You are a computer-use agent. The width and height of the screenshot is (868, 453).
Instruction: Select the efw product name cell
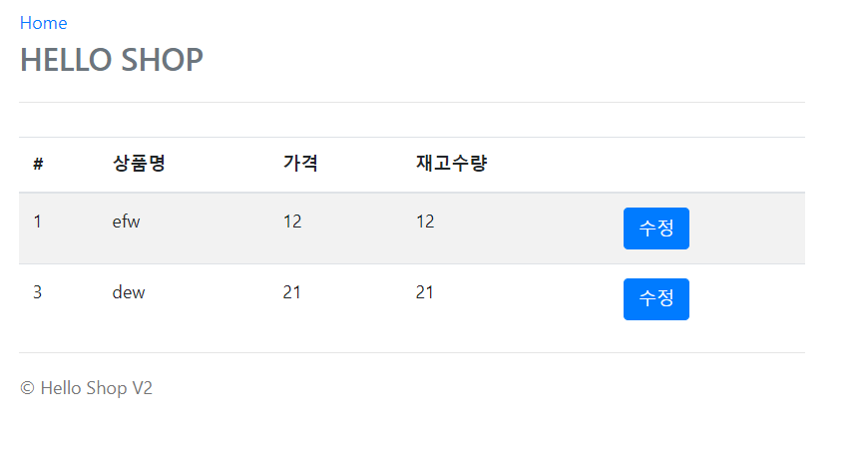(x=127, y=222)
